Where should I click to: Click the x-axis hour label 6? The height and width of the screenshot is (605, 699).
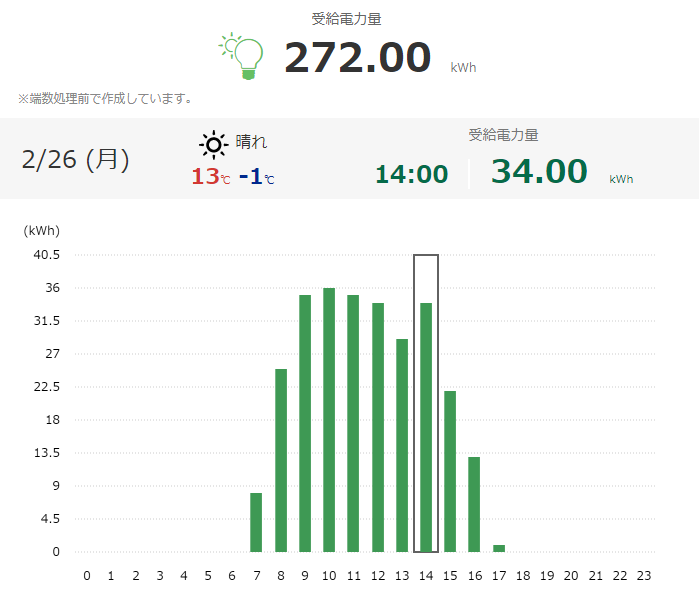click(232, 576)
